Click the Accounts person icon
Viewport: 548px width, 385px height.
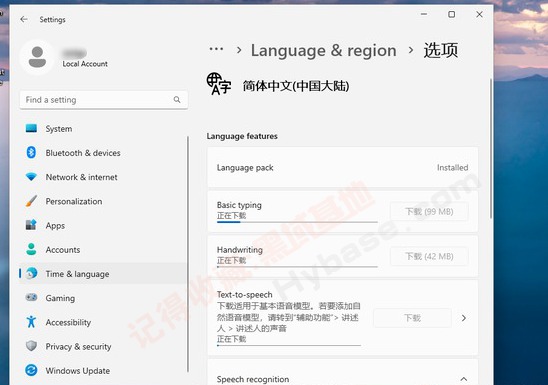tap(31, 249)
